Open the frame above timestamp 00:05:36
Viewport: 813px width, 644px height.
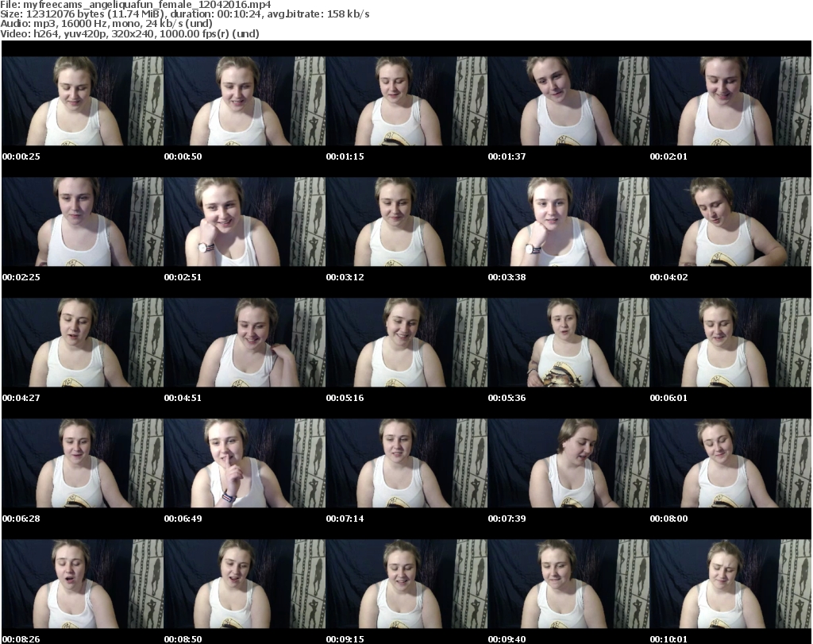click(x=568, y=342)
